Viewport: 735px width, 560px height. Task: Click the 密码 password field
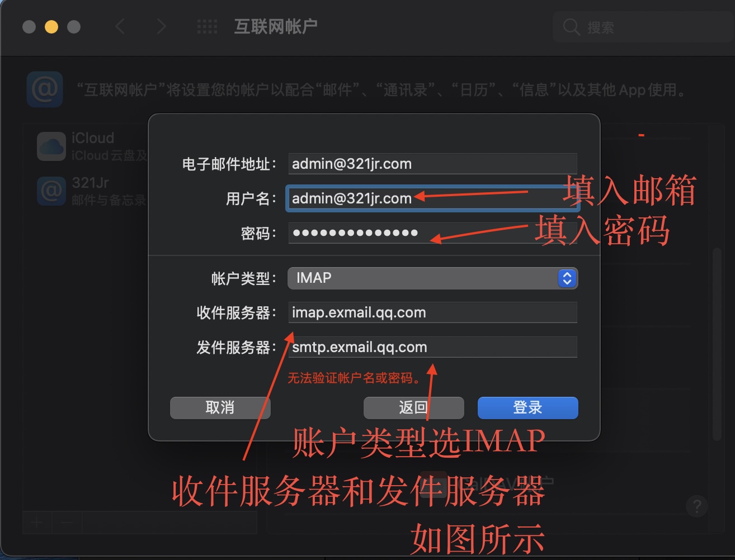point(433,233)
